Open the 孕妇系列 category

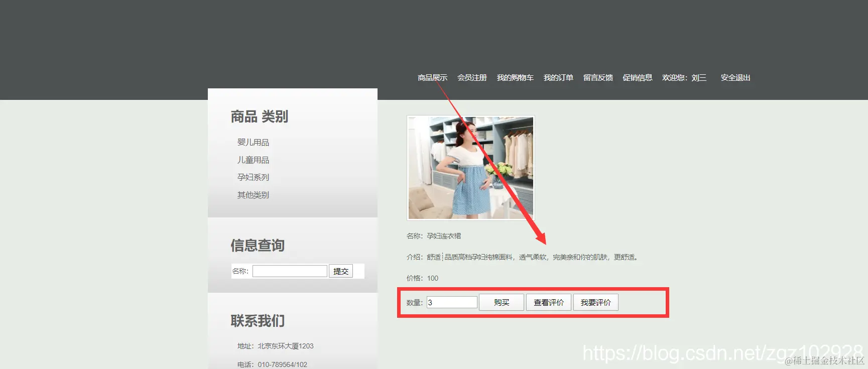point(253,177)
